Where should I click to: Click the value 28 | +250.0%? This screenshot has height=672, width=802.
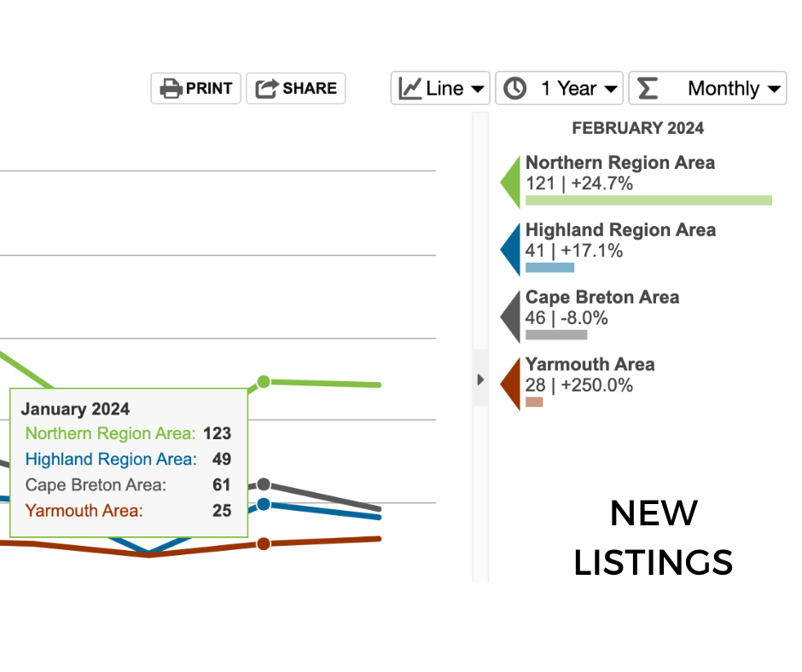pyautogui.click(x=579, y=385)
